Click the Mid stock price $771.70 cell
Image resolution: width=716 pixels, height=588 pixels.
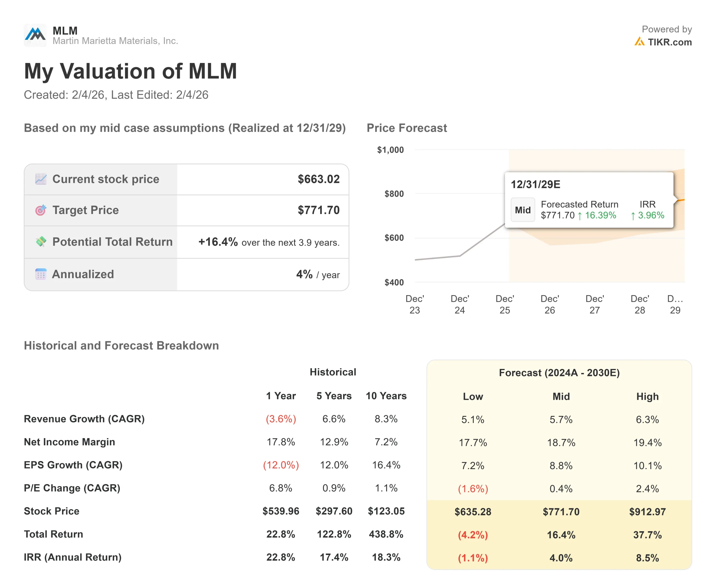pyautogui.click(x=561, y=512)
